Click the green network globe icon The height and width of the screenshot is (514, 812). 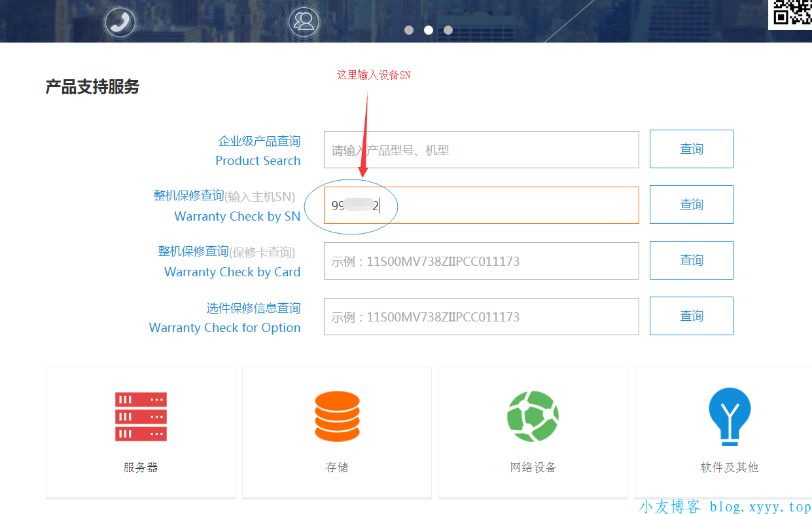[x=533, y=416]
